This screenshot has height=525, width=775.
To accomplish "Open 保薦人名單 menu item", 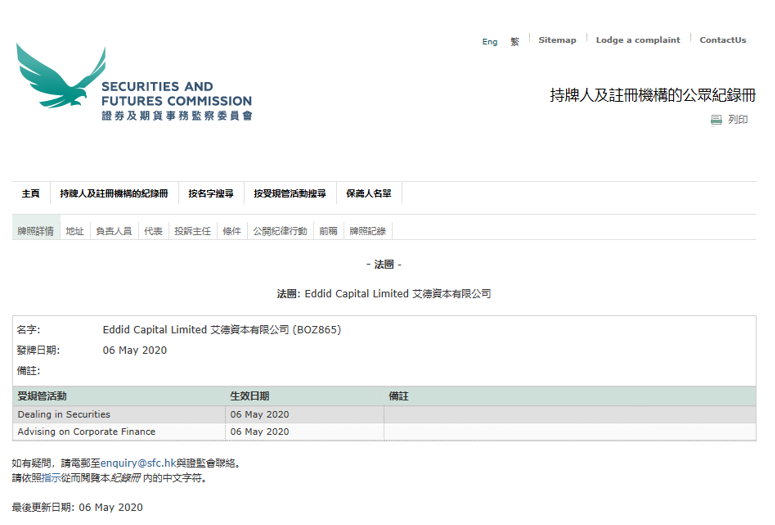I will [x=369, y=193].
